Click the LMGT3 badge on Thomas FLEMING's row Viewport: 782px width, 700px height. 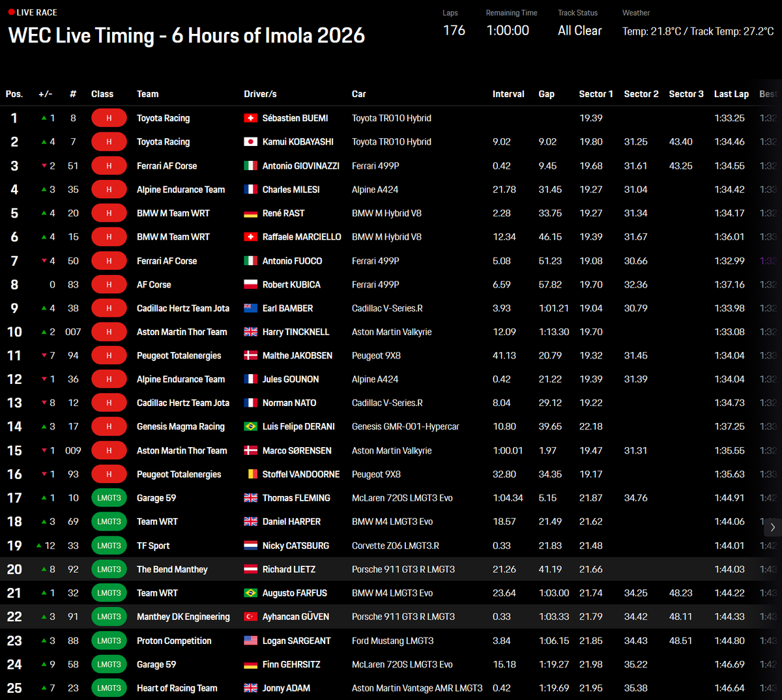109,498
